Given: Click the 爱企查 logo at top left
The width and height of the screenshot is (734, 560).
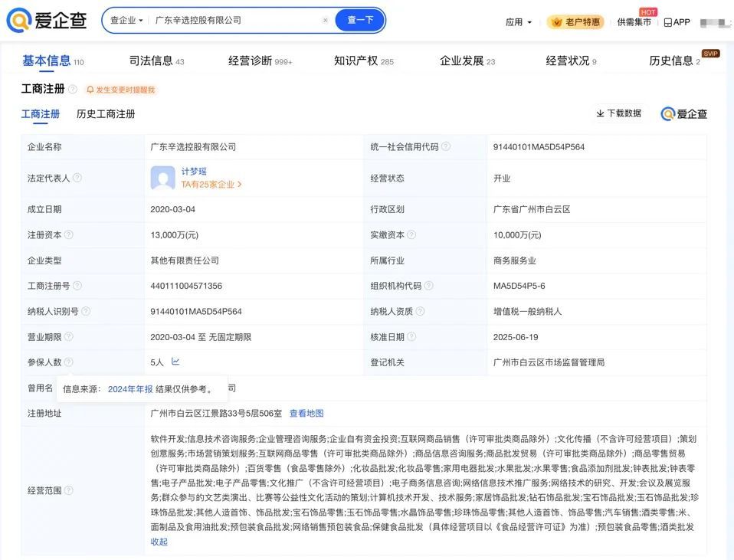Looking at the screenshot, I should (x=47, y=20).
